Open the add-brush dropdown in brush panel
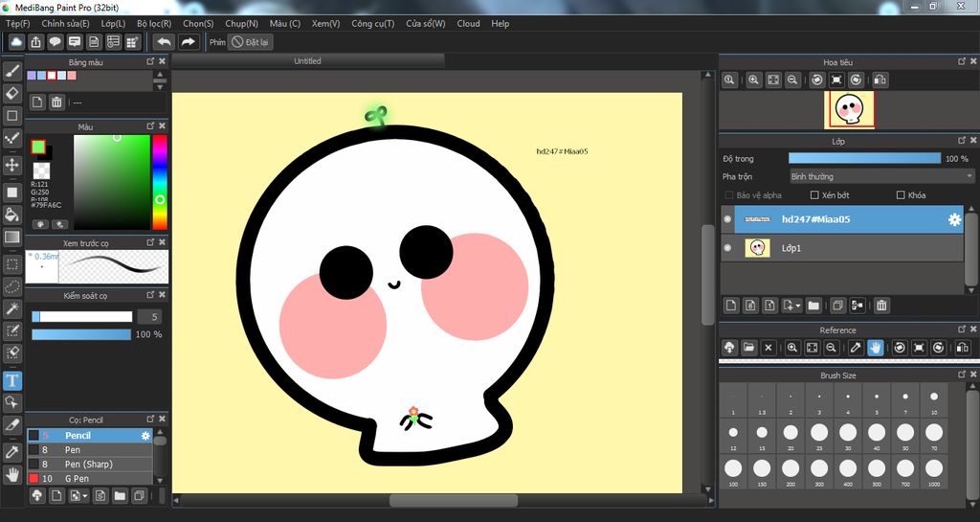This screenshot has height=522, width=980. 85,496
